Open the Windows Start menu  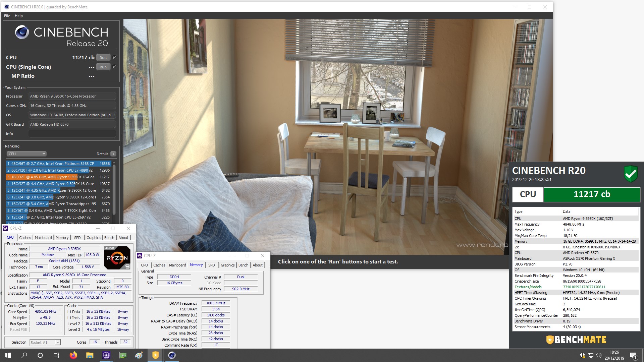8,355
